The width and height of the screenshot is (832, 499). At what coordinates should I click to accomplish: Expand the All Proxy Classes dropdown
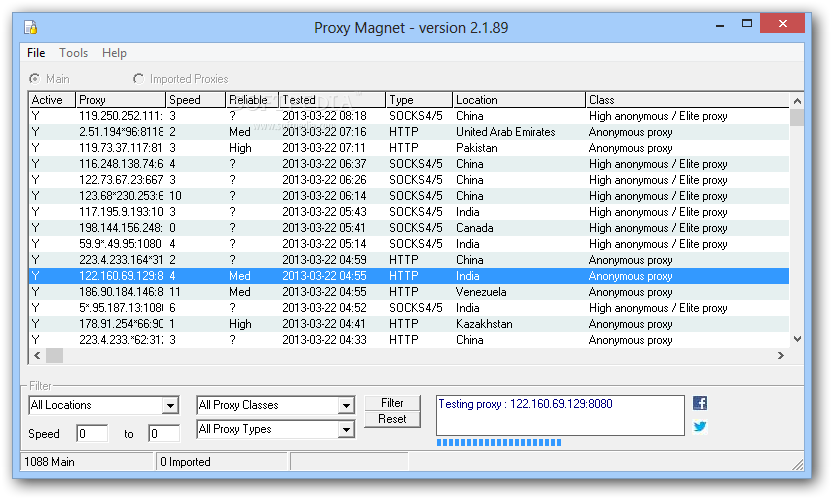point(346,406)
